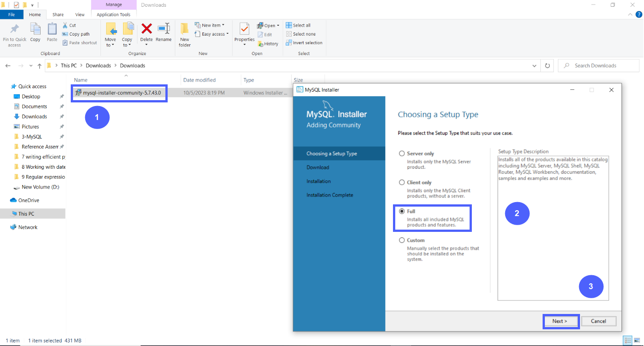This screenshot has height=346, width=644.
Task: Click Paste shortcut in ribbon
Action: click(80, 42)
